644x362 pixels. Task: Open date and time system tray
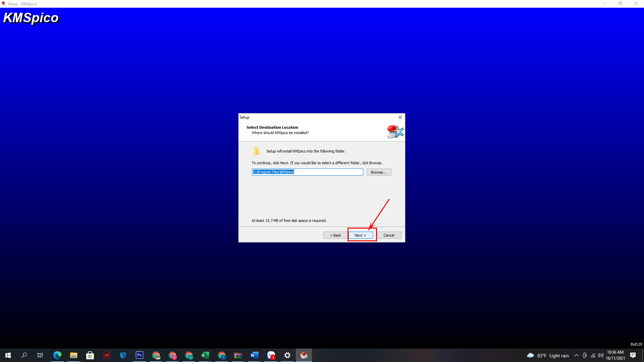616,355
